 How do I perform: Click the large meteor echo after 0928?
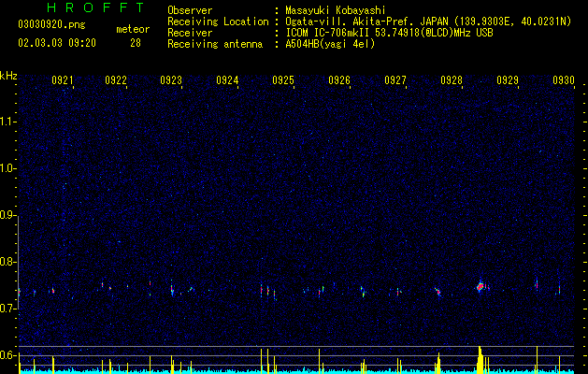click(480, 287)
